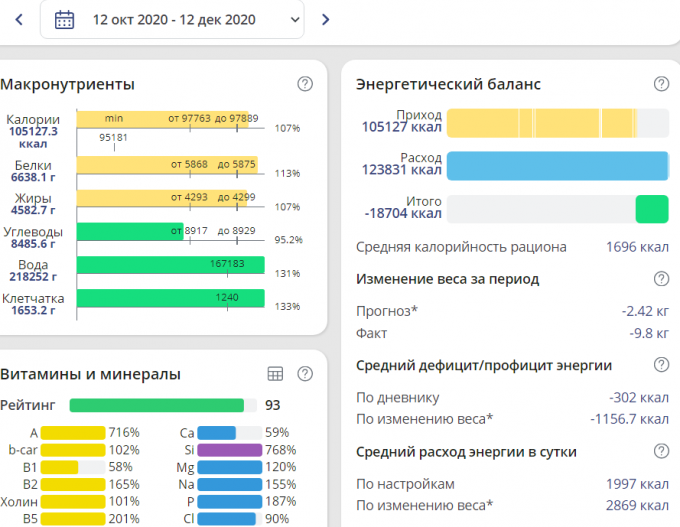Go to previous date period arrow
The height and width of the screenshot is (527, 680).
click(x=18, y=20)
